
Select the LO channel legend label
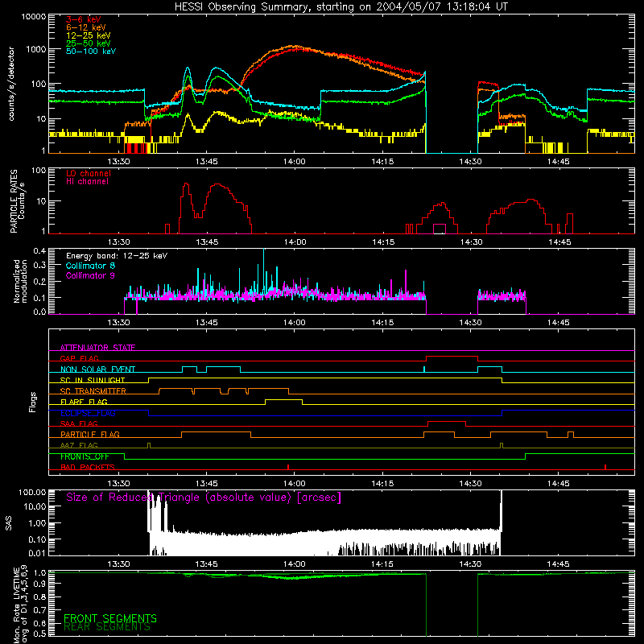[x=89, y=173]
